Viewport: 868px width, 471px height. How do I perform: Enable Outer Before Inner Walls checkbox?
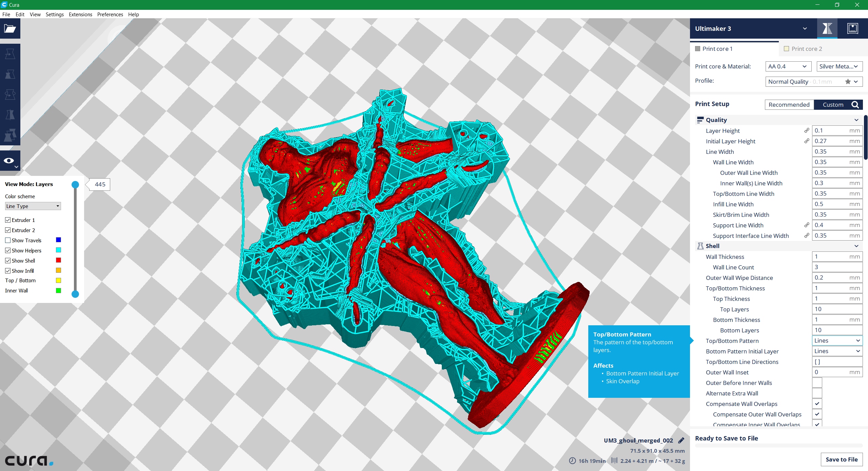(x=817, y=383)
